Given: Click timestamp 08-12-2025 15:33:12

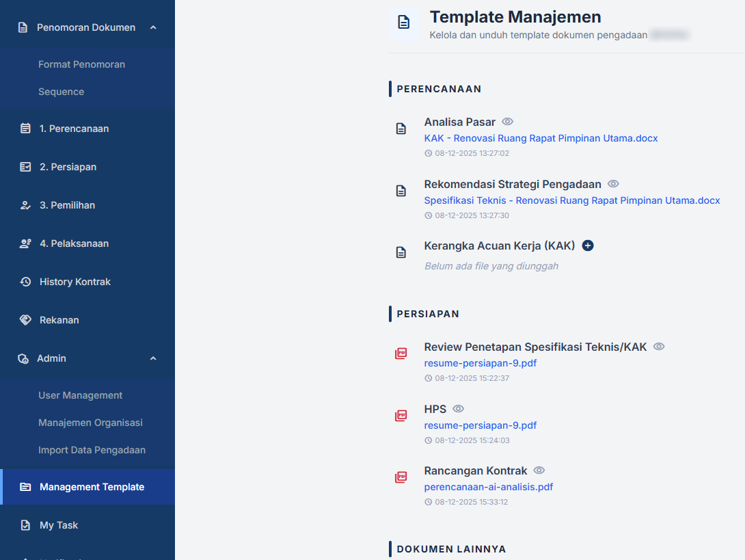Looking at the screenshot, I should click(472, 502).
